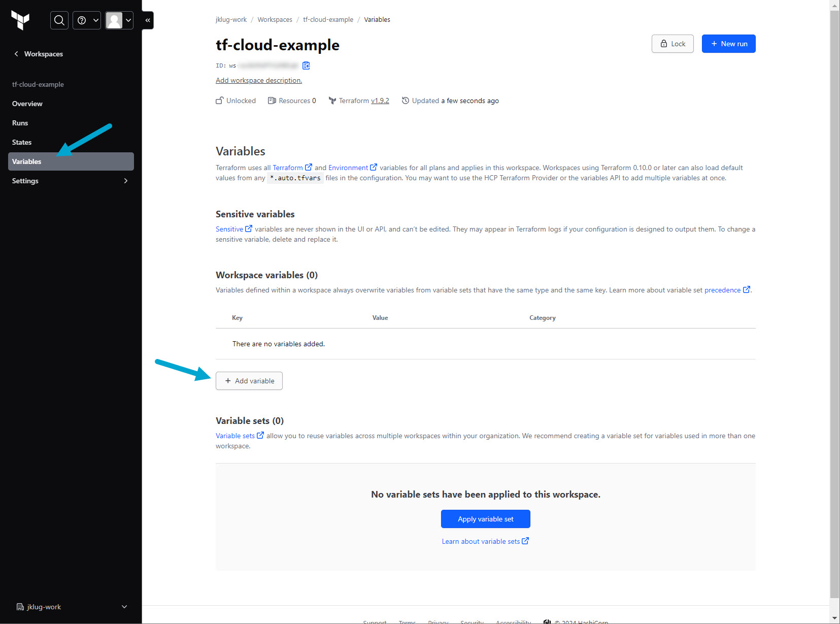This screenshot has height=624, width=840.
Task: Click the Add variable button
Action: pyautogui.click(x=249, y=381)
